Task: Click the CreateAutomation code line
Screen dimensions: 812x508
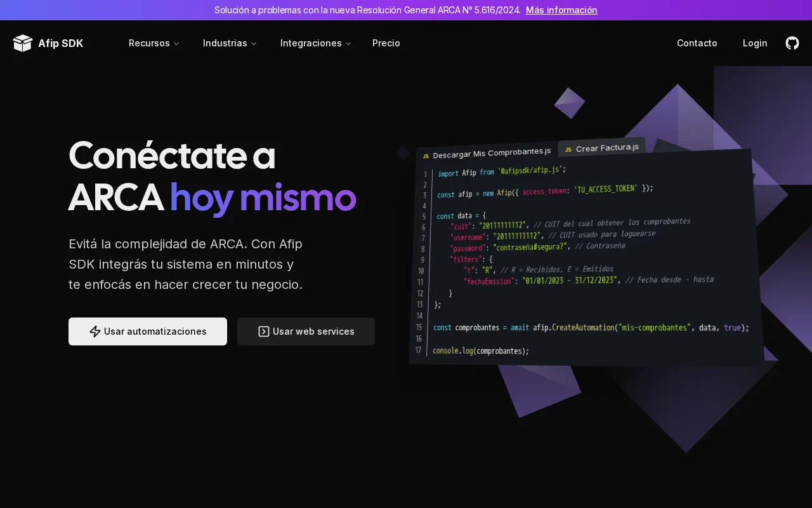Action: tap(591, 328)
